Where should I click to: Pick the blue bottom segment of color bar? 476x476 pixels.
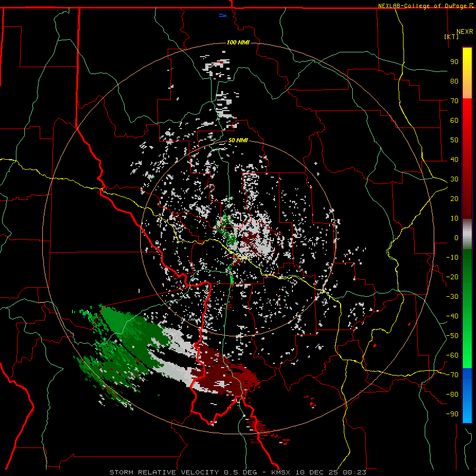[x=467, y=396]
